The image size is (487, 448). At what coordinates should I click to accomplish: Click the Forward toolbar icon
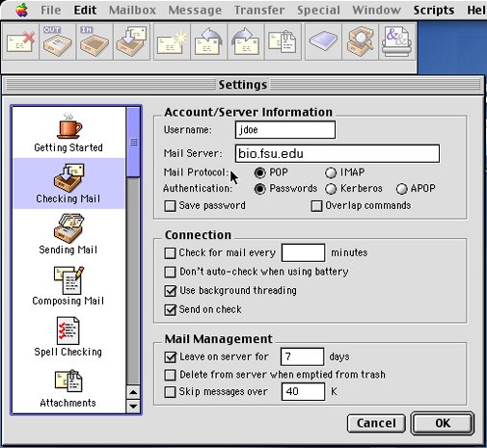[246, 41]
